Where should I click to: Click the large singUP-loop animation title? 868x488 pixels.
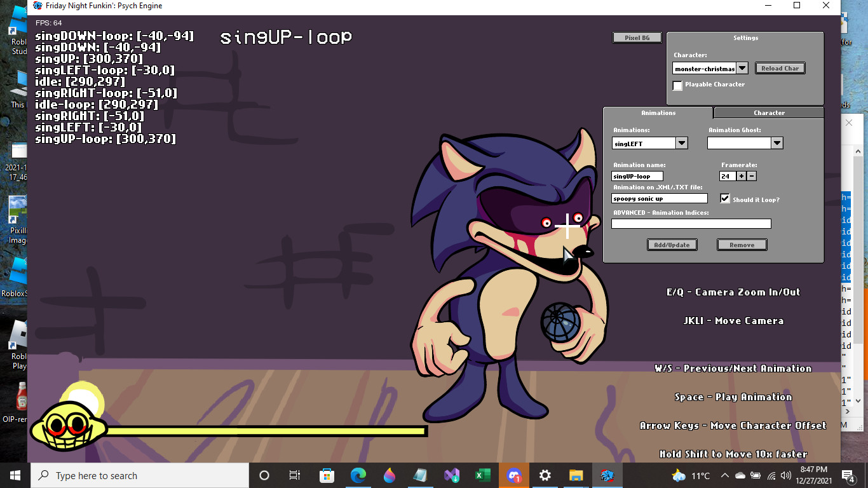point(286,37)
